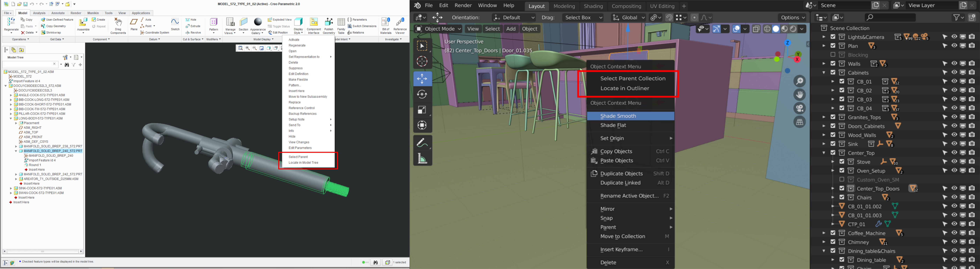Click the Sketch datum icon
The width and height of the screenshot is (980, 269).
(175, 22)
